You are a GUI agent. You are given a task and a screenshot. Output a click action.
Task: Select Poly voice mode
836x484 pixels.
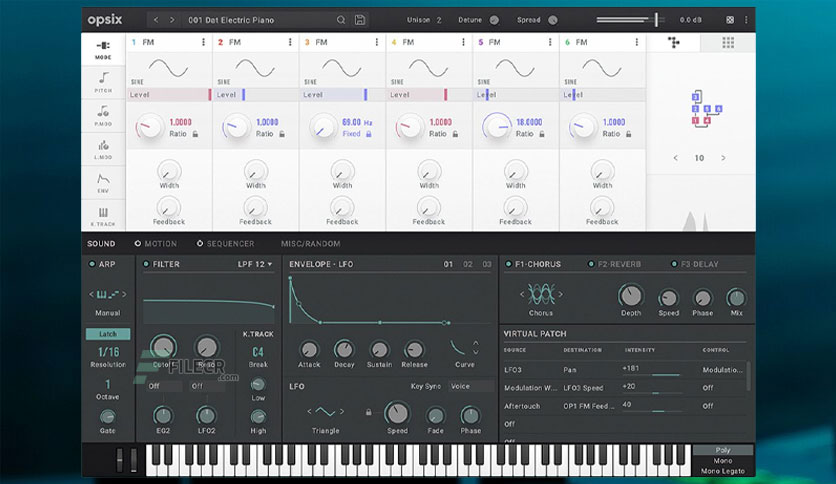click(x=723, y=450)
